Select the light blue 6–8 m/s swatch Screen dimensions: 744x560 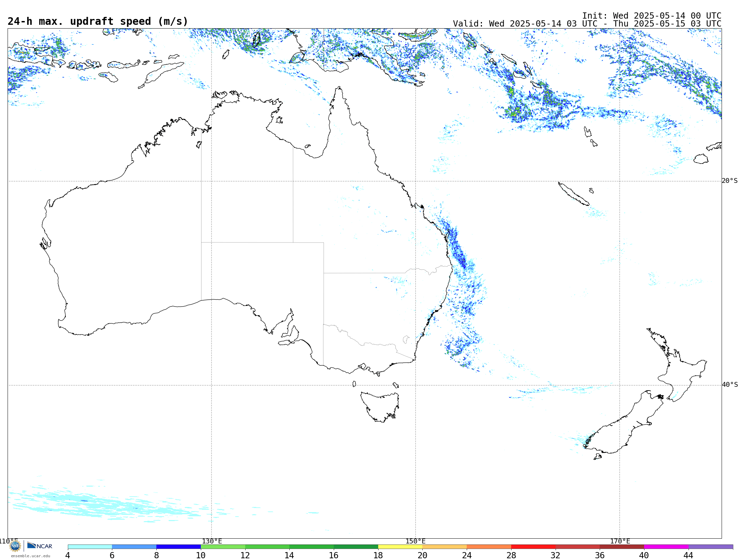pyautogui.click(x=134, y=547)
